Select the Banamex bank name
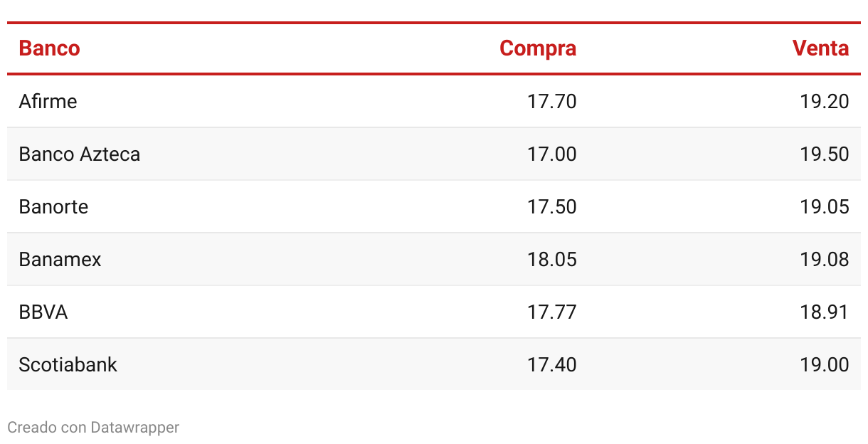This screenshot has width=868, height=444. click(x=60, y=259)
